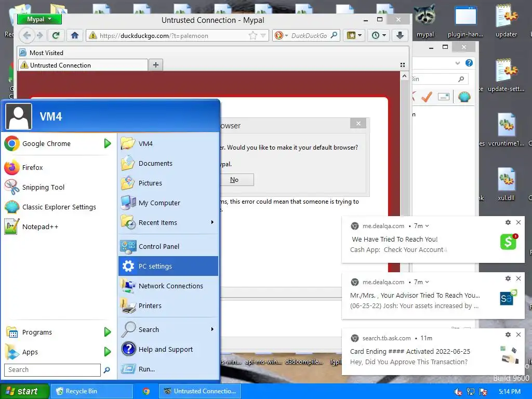Click the muted volume tray icon
The image size is (532, 399).
458,392
